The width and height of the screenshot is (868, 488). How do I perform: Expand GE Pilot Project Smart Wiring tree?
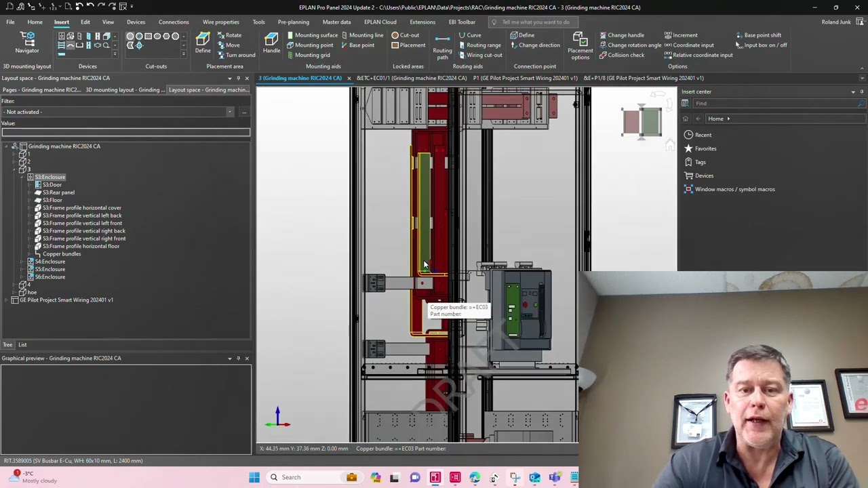click(x=7, y=300)
